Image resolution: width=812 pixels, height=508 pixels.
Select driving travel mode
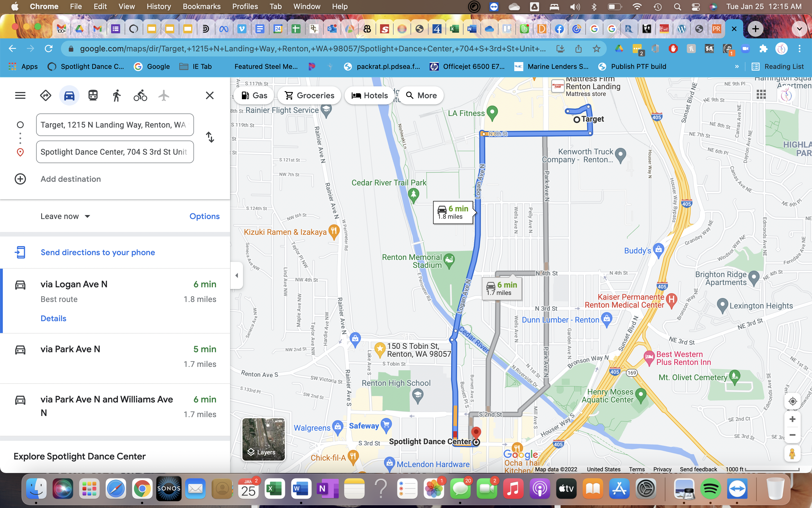(69, 95)
